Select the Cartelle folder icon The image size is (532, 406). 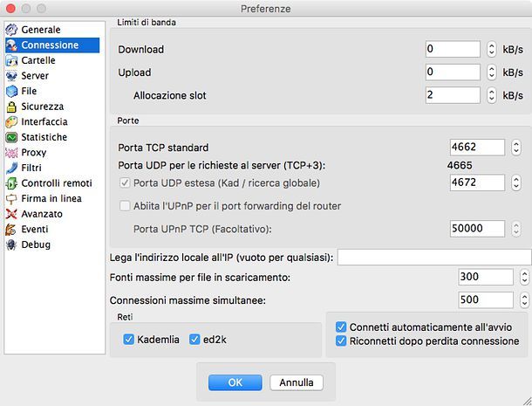click(11, 60)
